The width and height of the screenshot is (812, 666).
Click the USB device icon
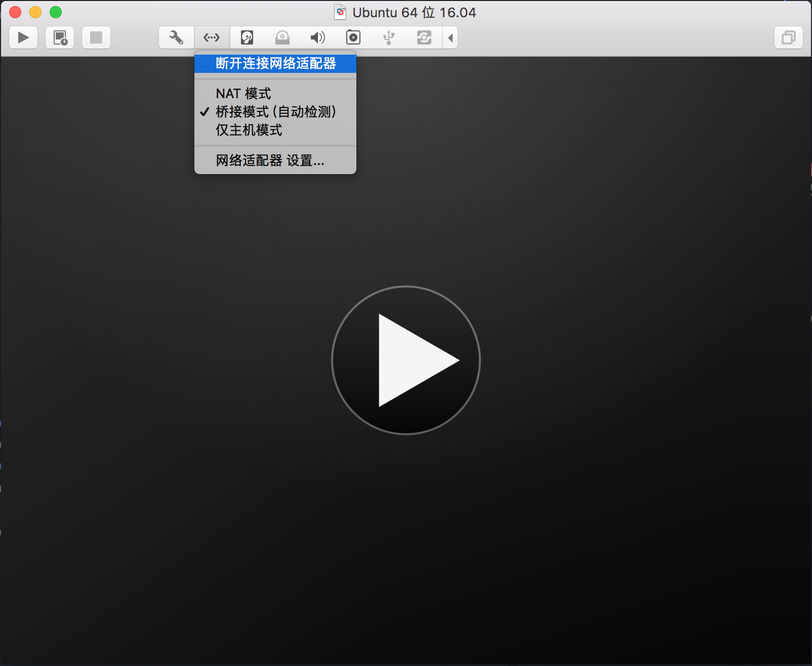tap(389, 37)
